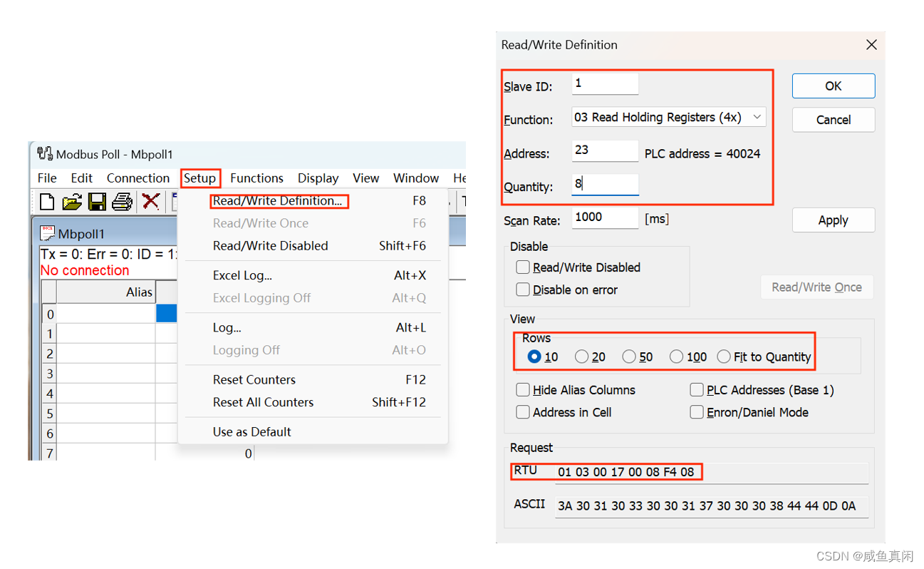
Task: Print the current register view
Action: click(x=122, y=202)
